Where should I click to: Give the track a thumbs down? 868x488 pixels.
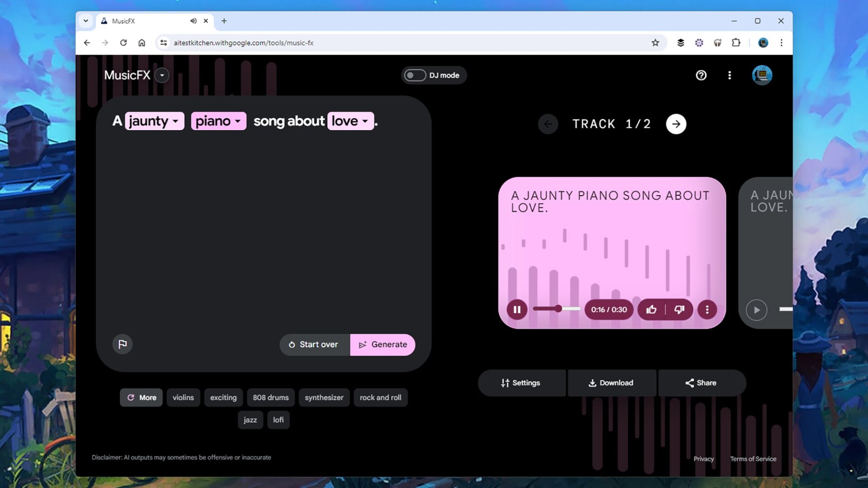point(679,310)
